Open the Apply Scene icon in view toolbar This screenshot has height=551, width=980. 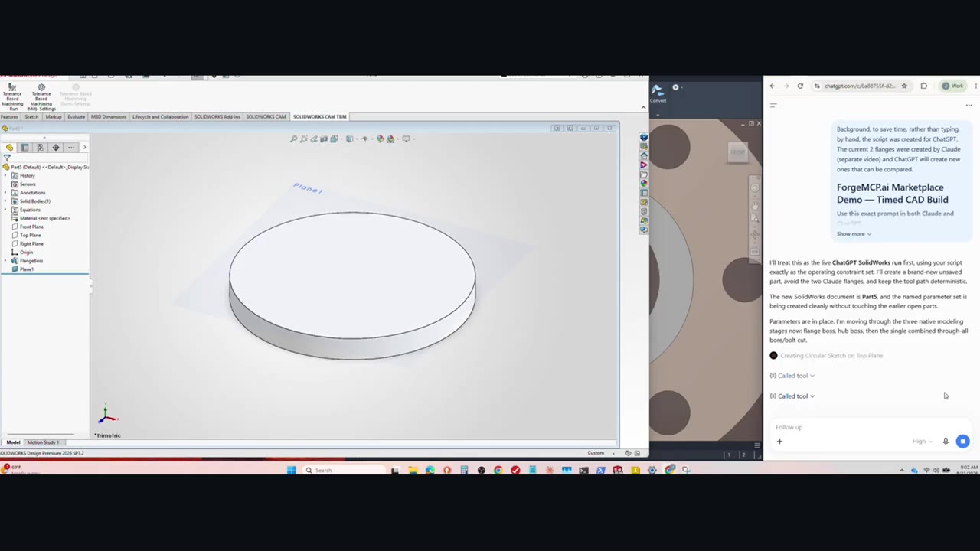(390, 139)
